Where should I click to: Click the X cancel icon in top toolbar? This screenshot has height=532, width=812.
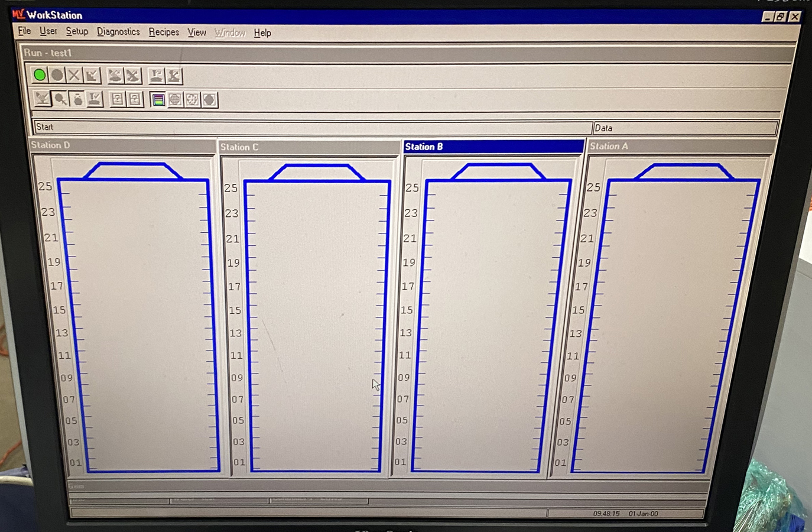coord(74,75)
